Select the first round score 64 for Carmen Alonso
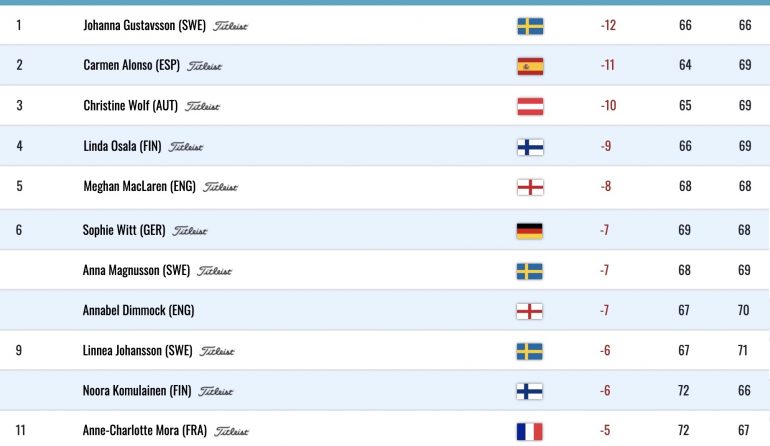Viewport: 770px width, 446px height. tap(685, 65)
